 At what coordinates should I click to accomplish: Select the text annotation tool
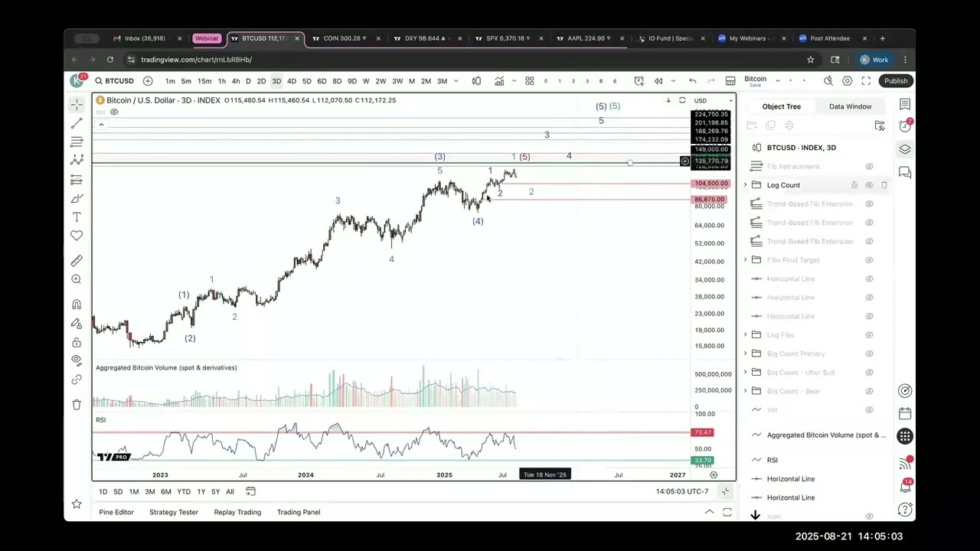(x=77, y=217)
